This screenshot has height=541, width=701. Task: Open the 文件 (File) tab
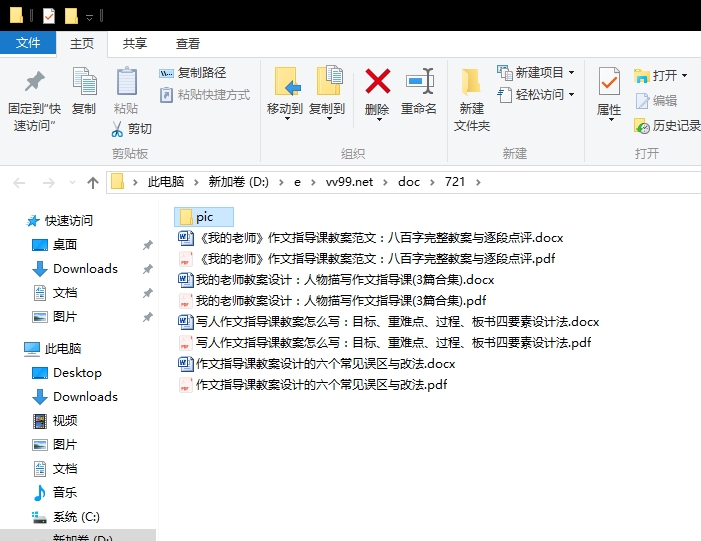(28, 43)
